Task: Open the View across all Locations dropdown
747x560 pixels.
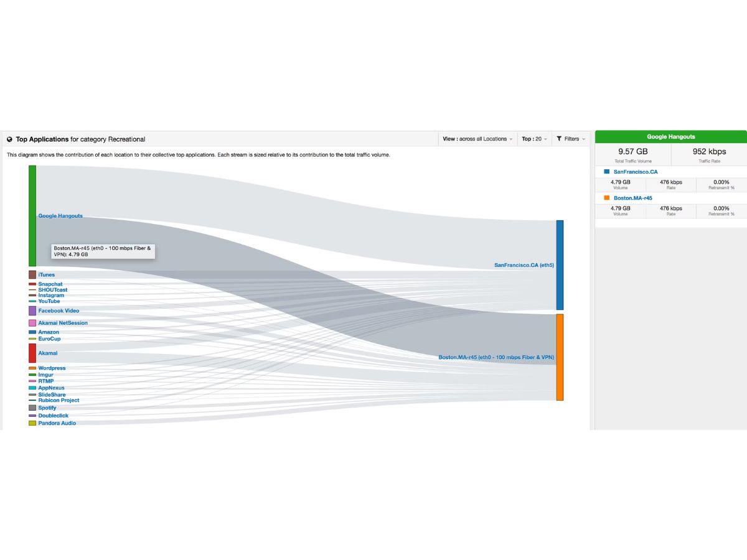Action: [477, 139]
